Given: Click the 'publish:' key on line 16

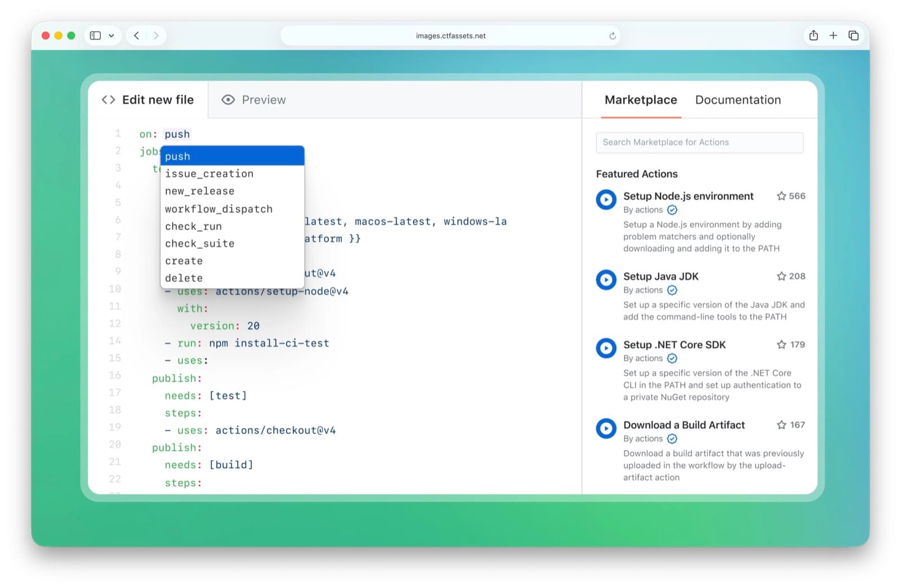Looking at the screenshot, I should tap(177, 378).
